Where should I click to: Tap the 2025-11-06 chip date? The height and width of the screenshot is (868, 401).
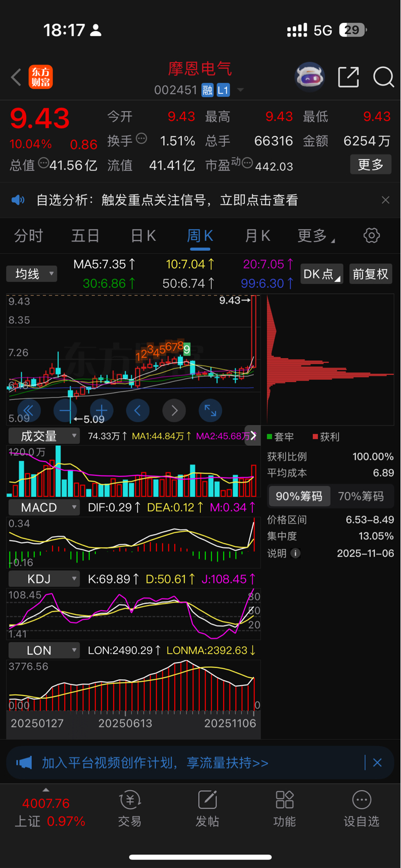click(x=366, y=553)
